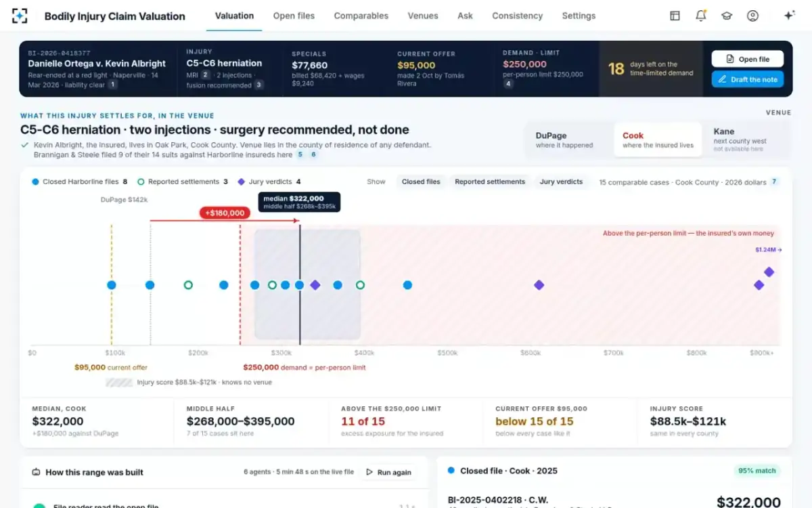The image size is (812, 508).
Task: Open the user profile icon
Action: 752,16
